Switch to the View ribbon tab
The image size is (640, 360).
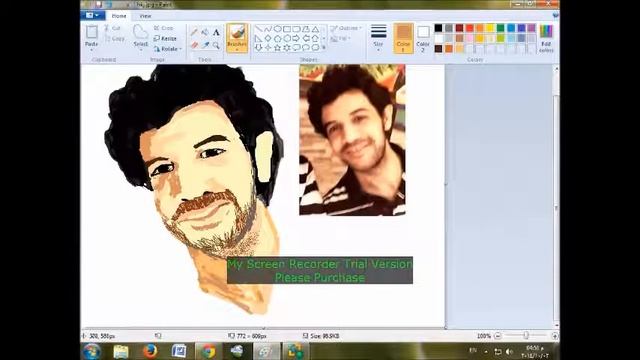[x=145, y=16]
